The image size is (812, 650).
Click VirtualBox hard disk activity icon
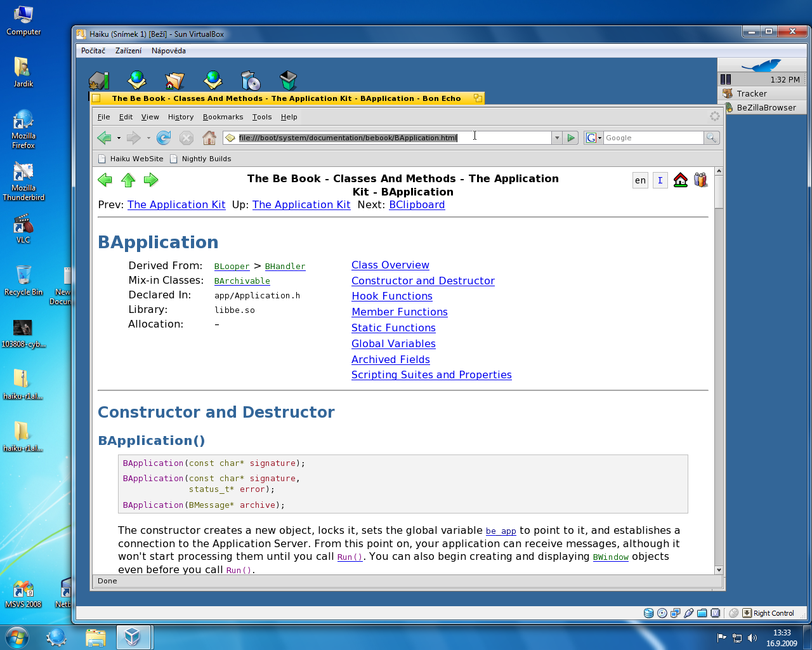(x=648, y=613)
